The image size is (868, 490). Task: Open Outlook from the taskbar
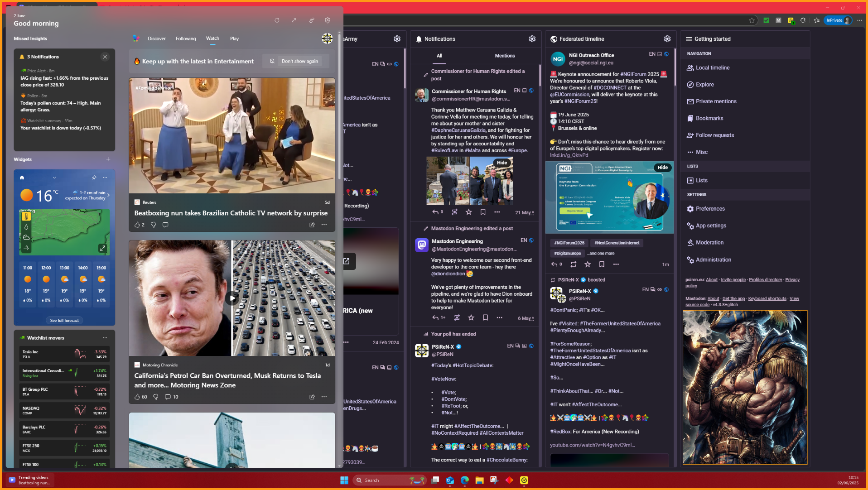pos(450,480)
